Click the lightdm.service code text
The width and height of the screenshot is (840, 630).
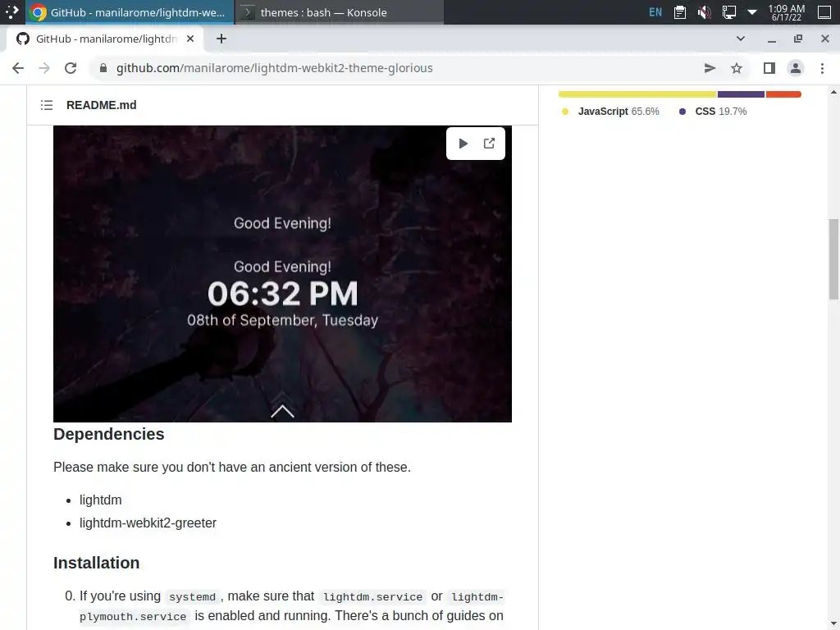(x=373, y=597)
